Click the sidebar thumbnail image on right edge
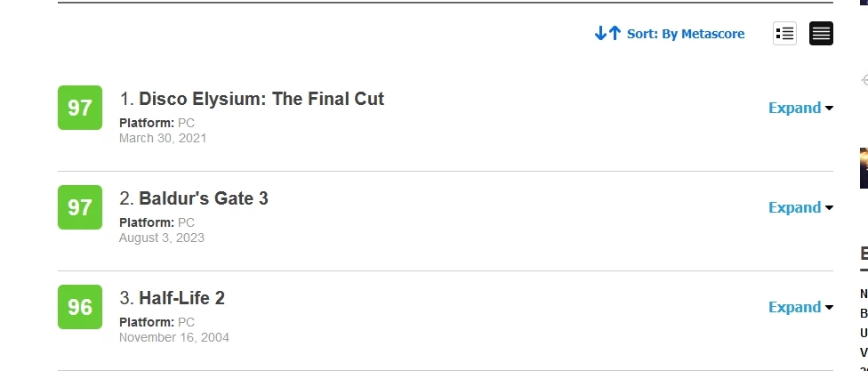The image size is (868, 371). coord(864,168)
